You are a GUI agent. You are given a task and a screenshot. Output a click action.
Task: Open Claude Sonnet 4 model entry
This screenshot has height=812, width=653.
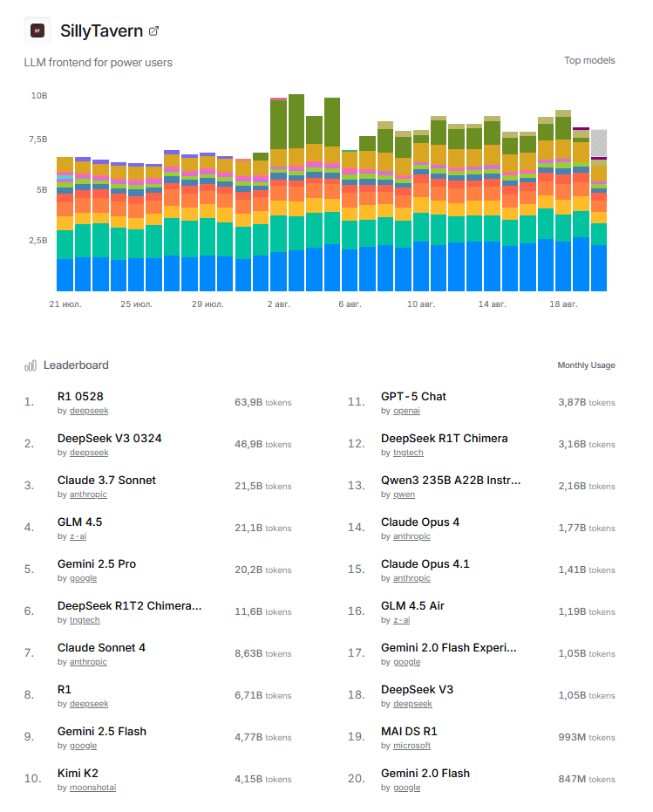(101, 648)
